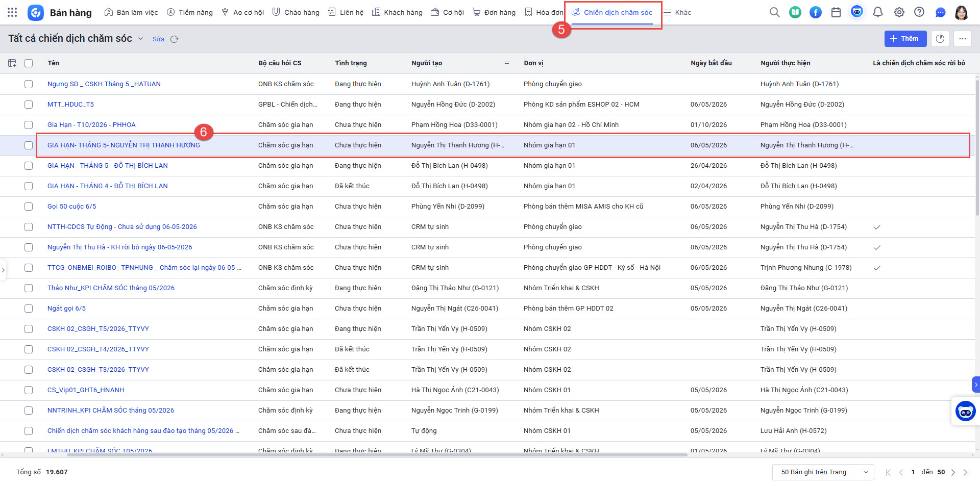Open the Facebook icon in header
This screenshot has width=980, height=486.
(816, 12)
